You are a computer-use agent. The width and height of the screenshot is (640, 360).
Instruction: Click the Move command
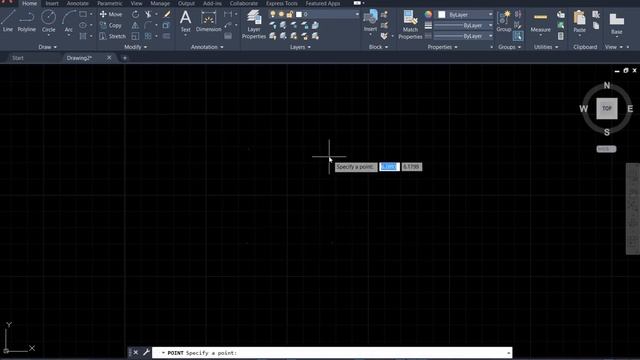(x=111, y=14)
